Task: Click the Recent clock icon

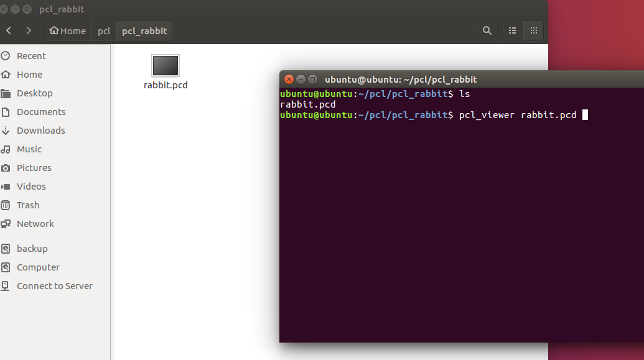Action: click(x=6, y=56)
